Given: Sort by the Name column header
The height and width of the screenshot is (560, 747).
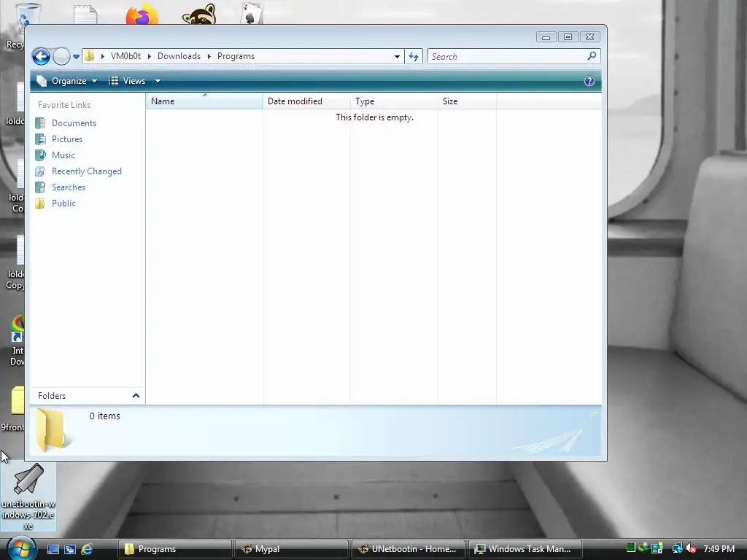Looking at the screenshot, I should [x=205, y=101].
